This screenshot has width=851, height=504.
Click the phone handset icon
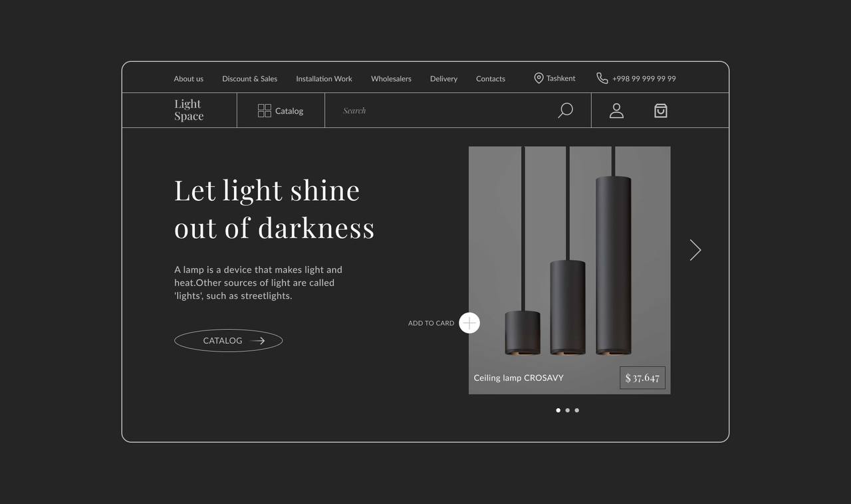tap(602, 78)
